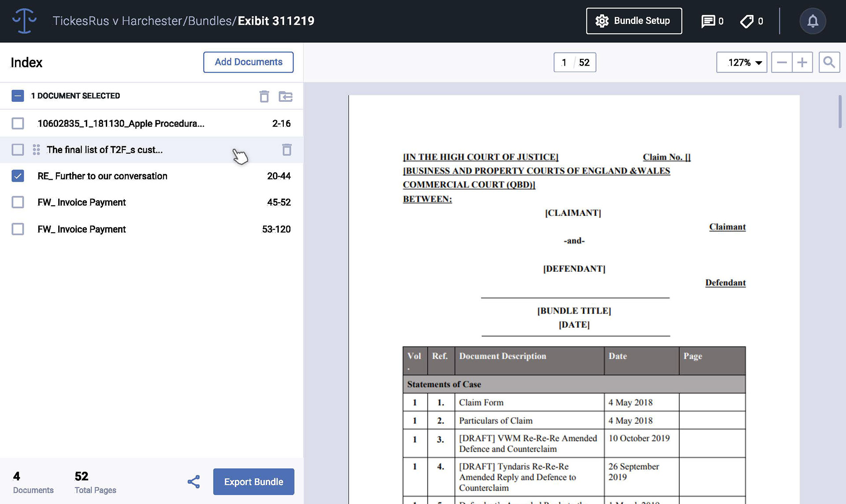The width and height of the screenshot is (846, 504).
Task: Open the 127% zoom level dropdown
Action: [x=742, y=62]
